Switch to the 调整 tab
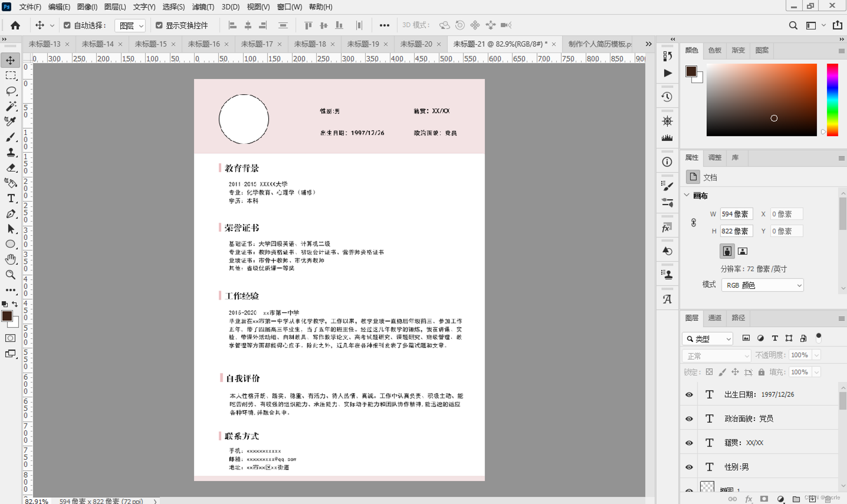 pos(714,157)
